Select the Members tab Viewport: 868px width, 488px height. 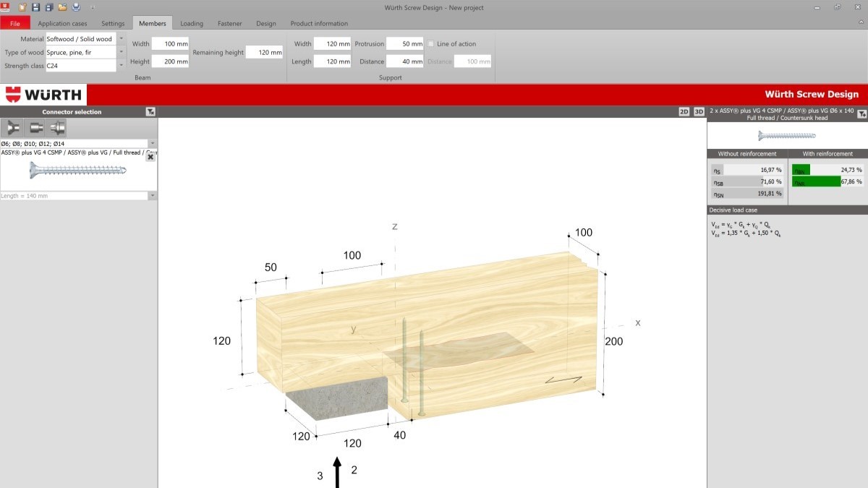(x=153, y=23)
